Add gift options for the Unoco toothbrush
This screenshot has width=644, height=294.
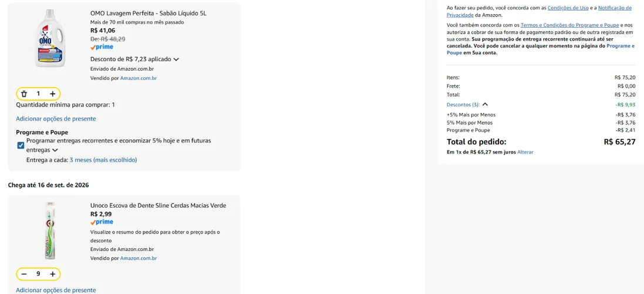56,290
